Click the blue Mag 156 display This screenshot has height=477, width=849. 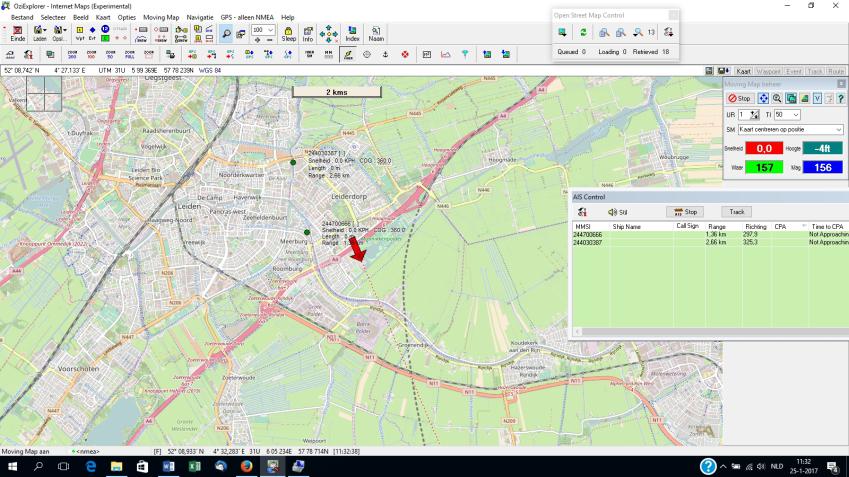[x=822, y=167]
